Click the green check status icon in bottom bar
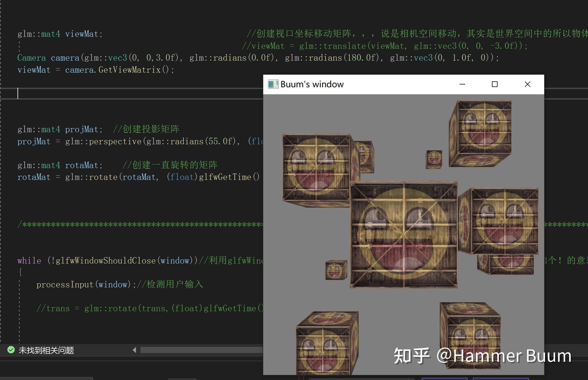 click(11, 350)
